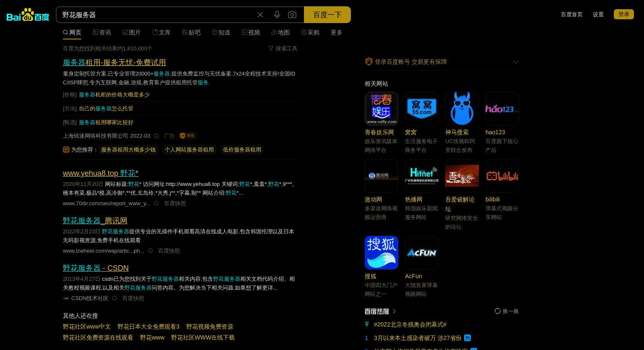This screenshot has height=350, width=644.
Task: Click the Baidu logo
Action: pyautogui.click(x=28, y=15)
